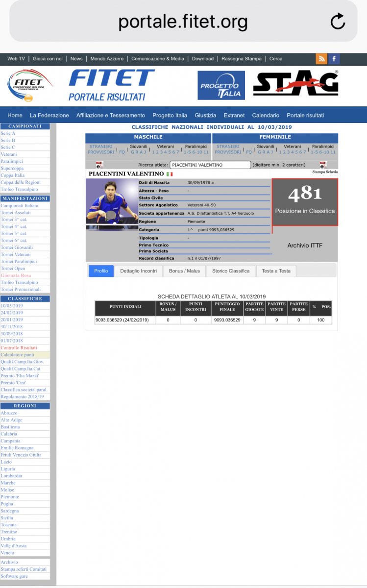The width and height of the screenshot is (367, 588).
Task: Click the player profile photo
Action: point(112,203)
